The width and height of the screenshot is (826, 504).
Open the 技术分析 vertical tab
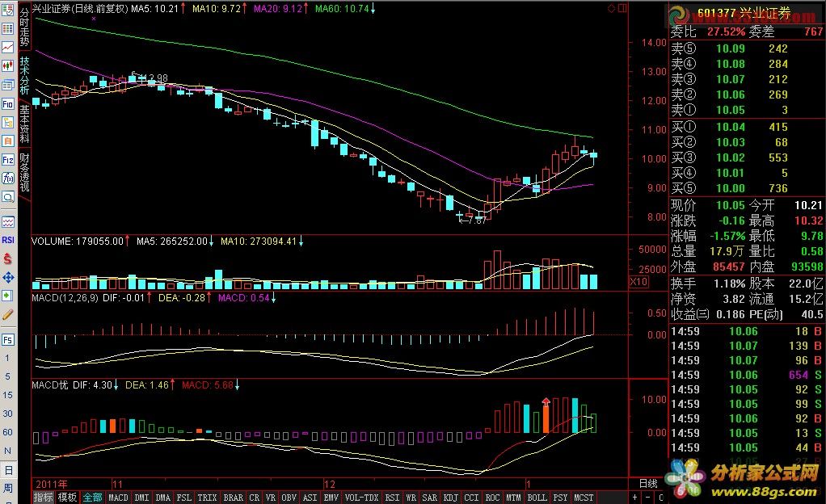point(25,75)
